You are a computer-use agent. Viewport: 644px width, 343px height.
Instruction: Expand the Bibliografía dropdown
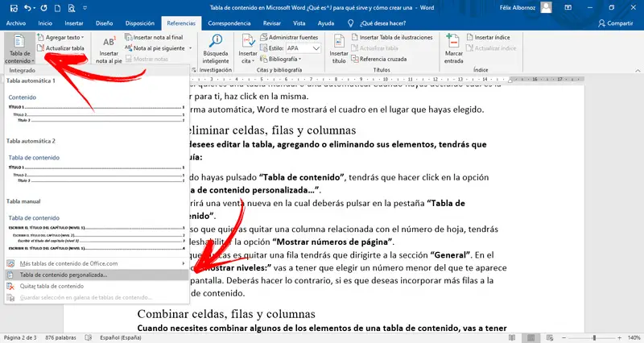tap(281, 59)
